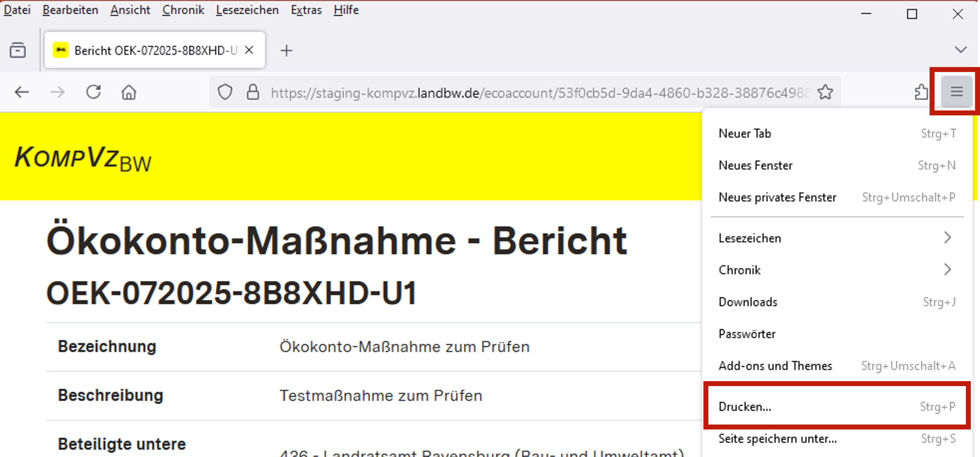The width and height of the screenshot is (980, 457).
Task: Open a new tab with plus button
Action: (286, 50)
